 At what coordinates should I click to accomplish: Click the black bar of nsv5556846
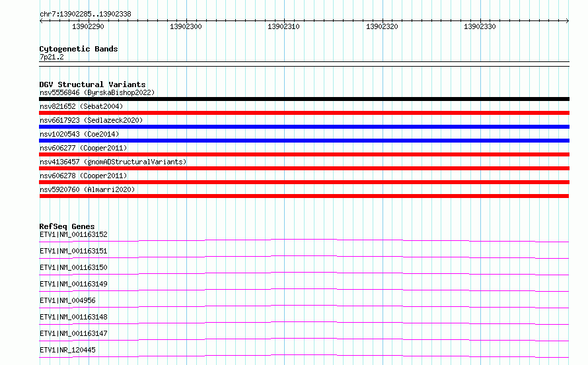coord(304,99)
